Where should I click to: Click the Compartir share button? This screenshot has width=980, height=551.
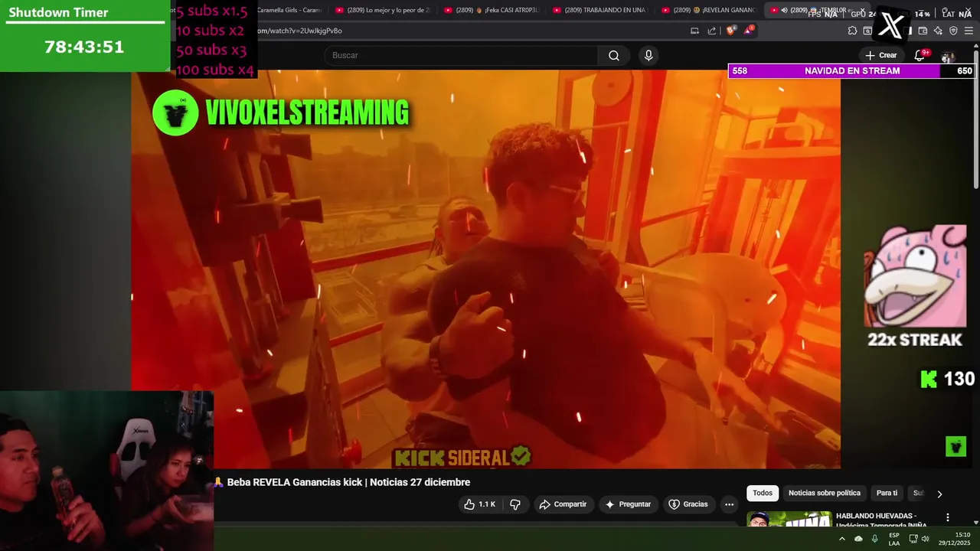click(563, 504)
